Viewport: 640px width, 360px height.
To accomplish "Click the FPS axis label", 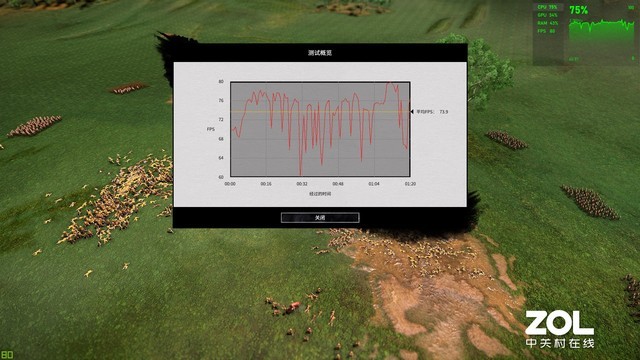I will [211, 129].
